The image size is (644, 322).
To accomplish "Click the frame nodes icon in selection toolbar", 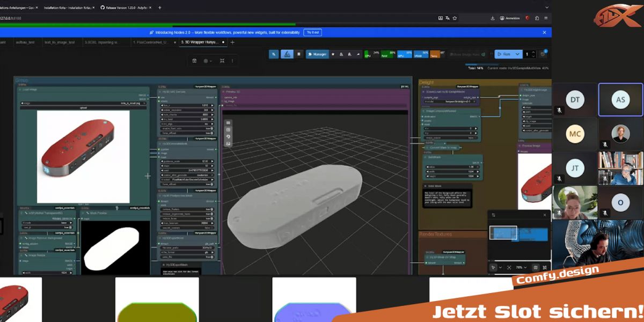I will (222, 61).
